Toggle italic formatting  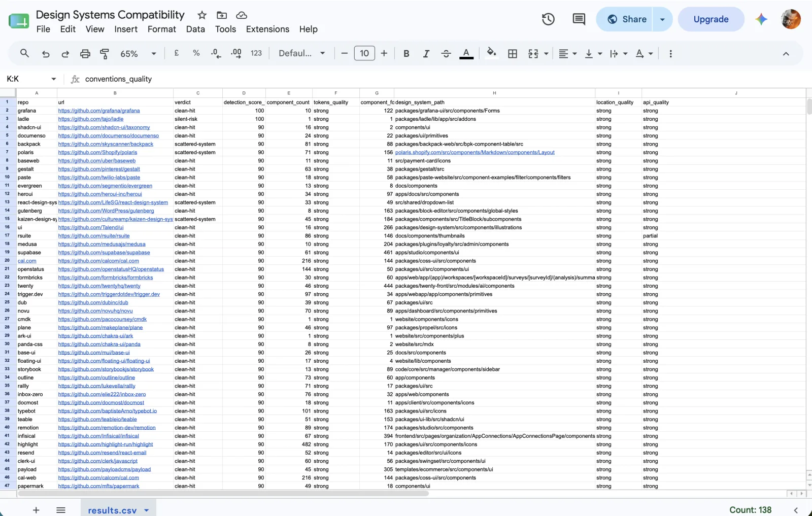[x=426, y=53]
